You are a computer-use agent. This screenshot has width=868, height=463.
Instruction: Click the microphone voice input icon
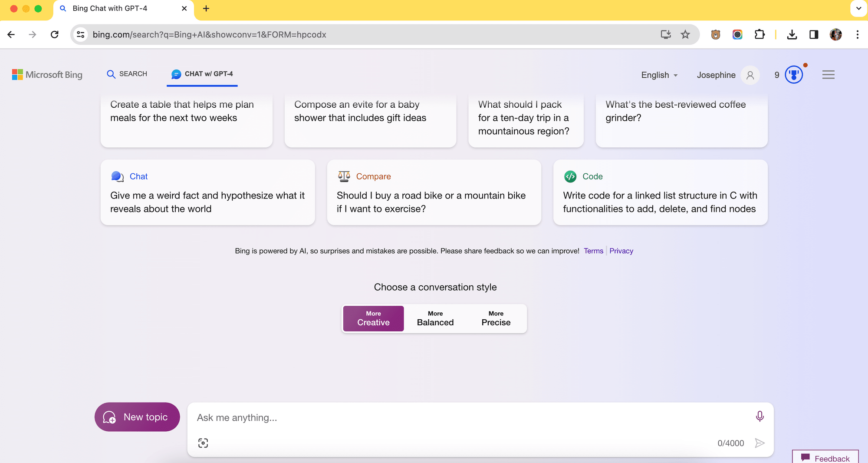pyautogui.click(x=759, y=417)
